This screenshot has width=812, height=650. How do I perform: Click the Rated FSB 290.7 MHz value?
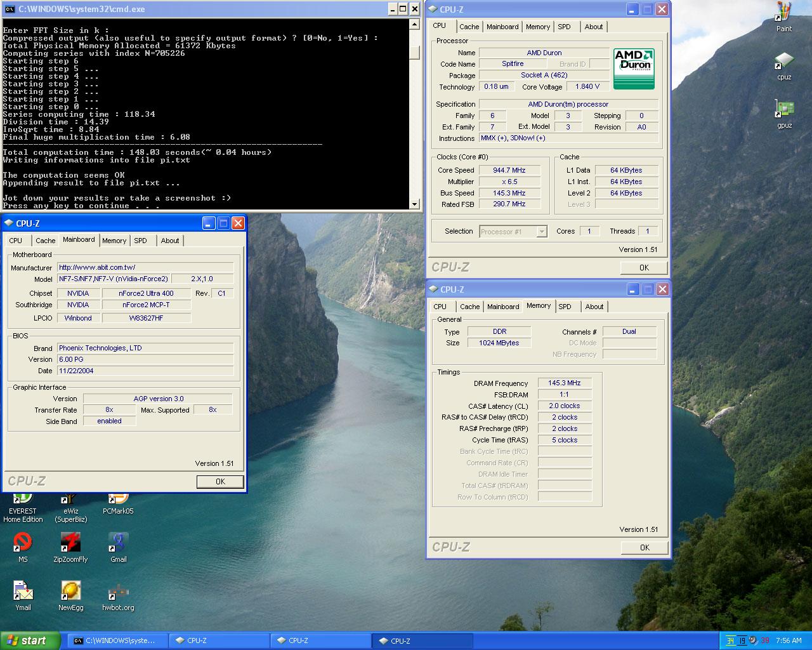tap(509, 204)
